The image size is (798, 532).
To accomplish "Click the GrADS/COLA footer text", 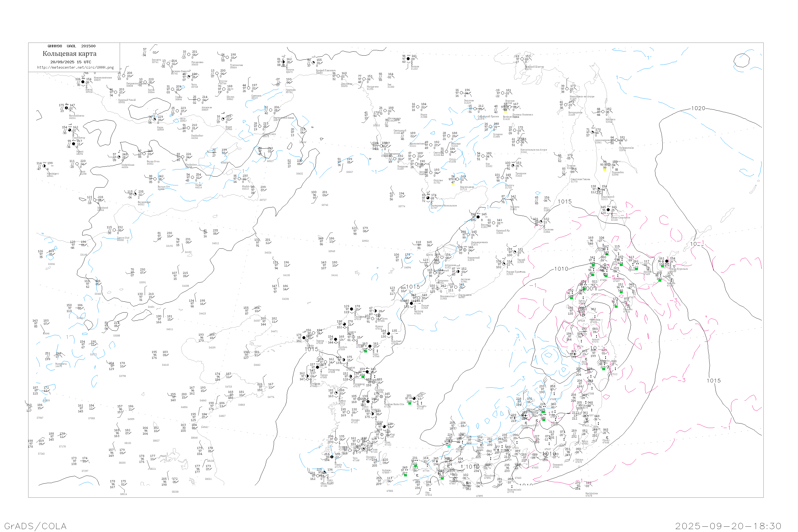I will pos(35,526).
